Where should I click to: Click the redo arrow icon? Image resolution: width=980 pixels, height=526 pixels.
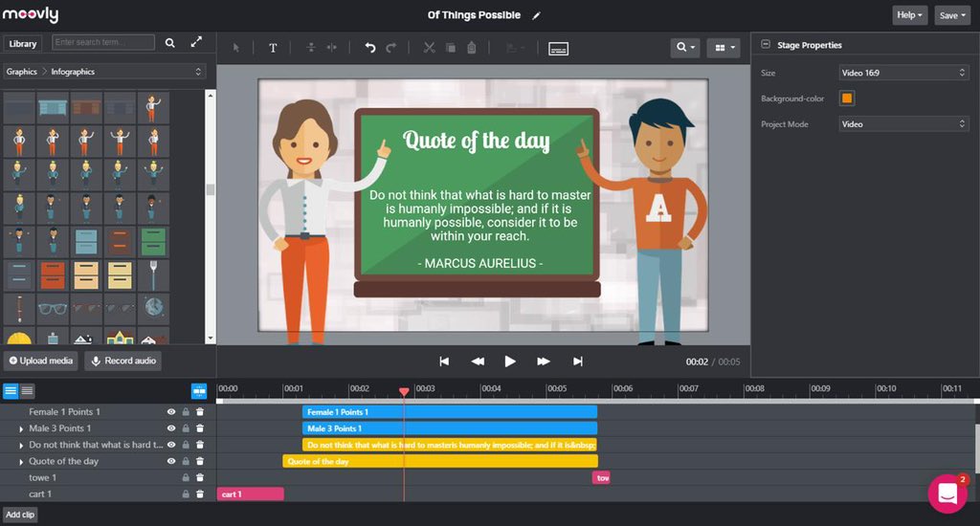(x=391, y=48)
